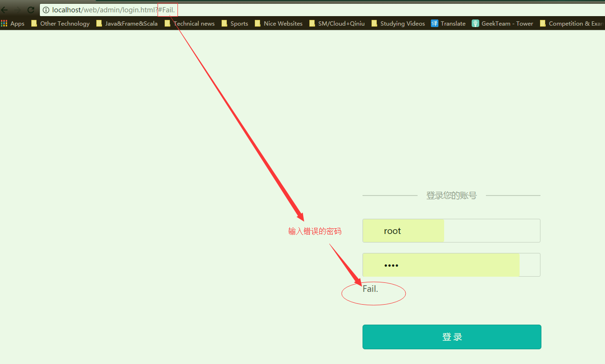Open the Competition & Exam bookmark folder
The width and height of the screenshot is (605, 364).
[x=572, y=23]
